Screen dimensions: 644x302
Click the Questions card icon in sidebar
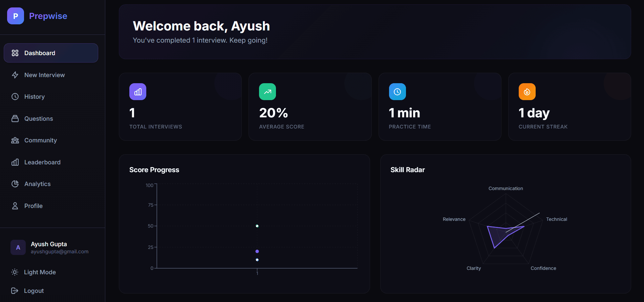(x=15, y=118)
